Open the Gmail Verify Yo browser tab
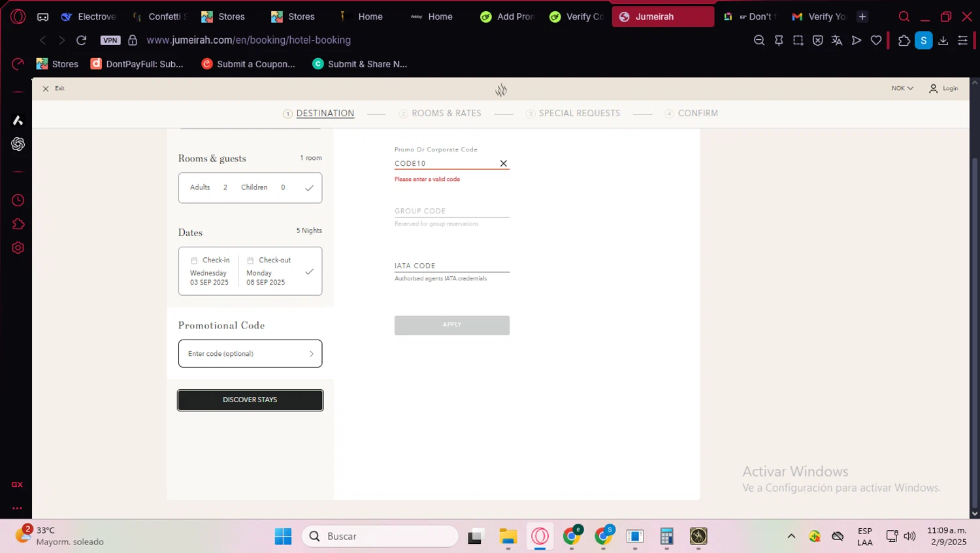This screenshot has height=553, width=980. click(x=818, y=16)
